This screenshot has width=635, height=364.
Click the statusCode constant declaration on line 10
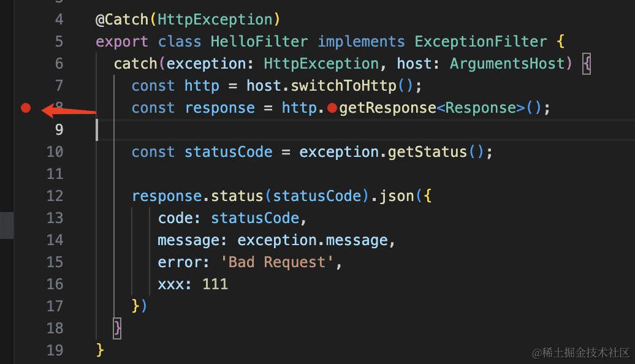coord(228,152)
